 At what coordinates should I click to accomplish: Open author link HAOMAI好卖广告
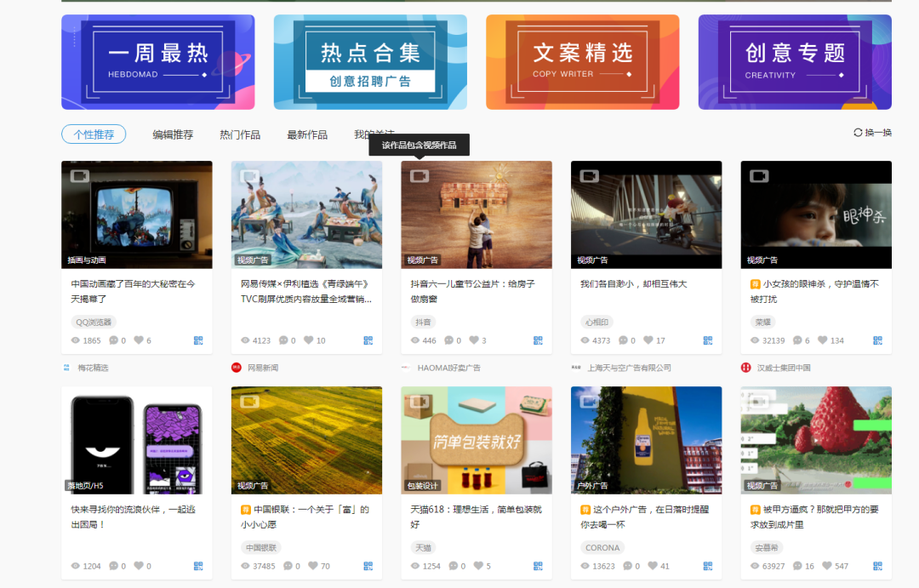449,368
